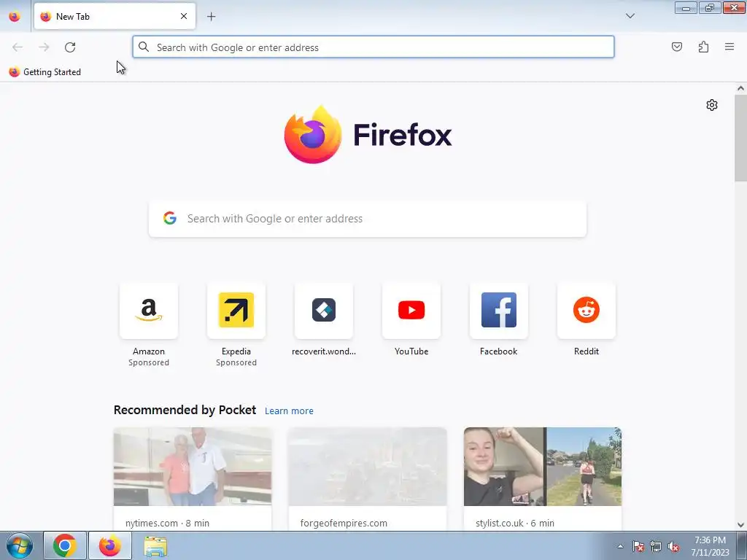
Task: Click the scrollbar down arrow
Action: (740, 525)
